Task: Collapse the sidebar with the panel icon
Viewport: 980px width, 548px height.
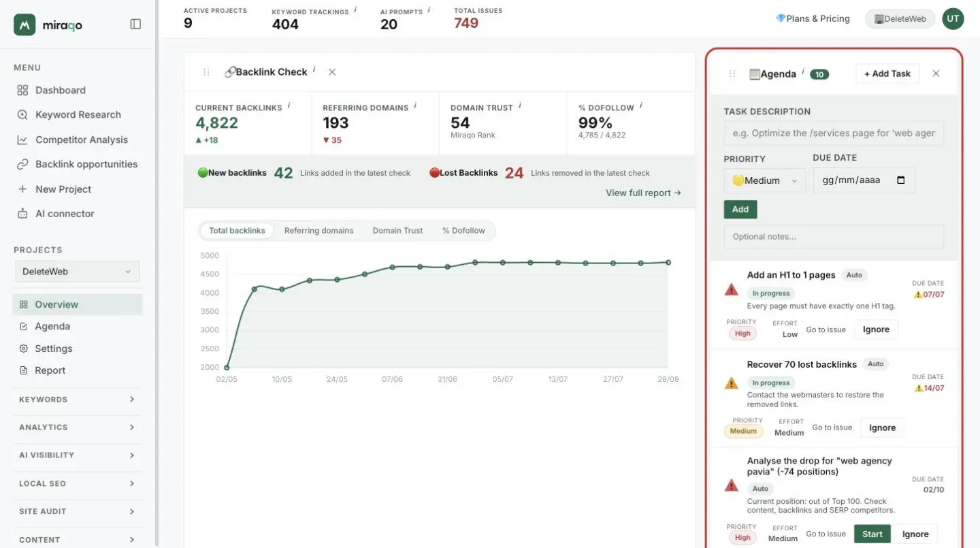Action: click(x=135, y=25)
